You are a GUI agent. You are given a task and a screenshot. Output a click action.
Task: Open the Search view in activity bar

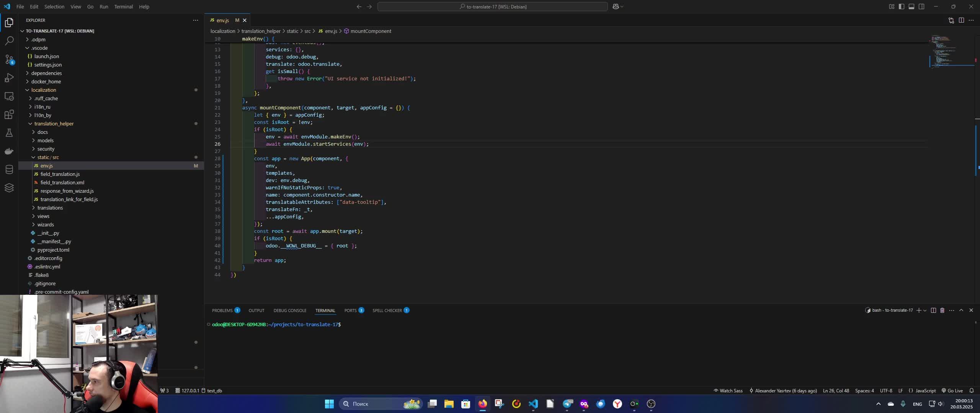[9, 41]
